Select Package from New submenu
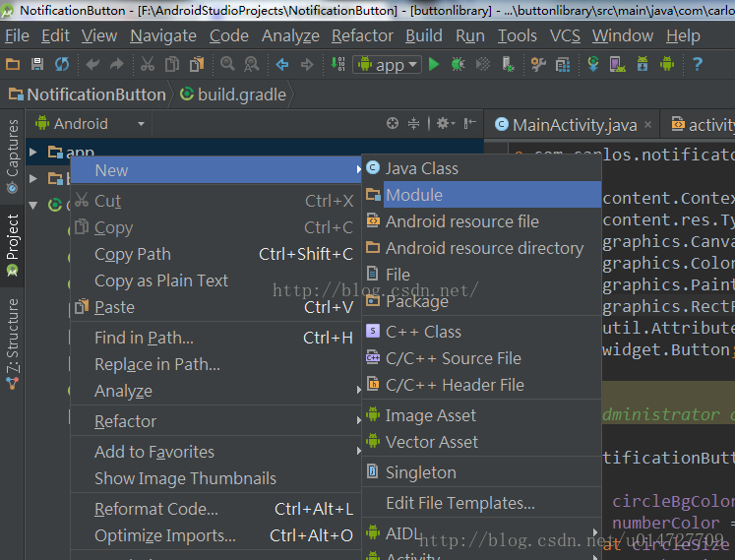Image resolution: width=735 pixels, height=560 pixels. point(482,301)
